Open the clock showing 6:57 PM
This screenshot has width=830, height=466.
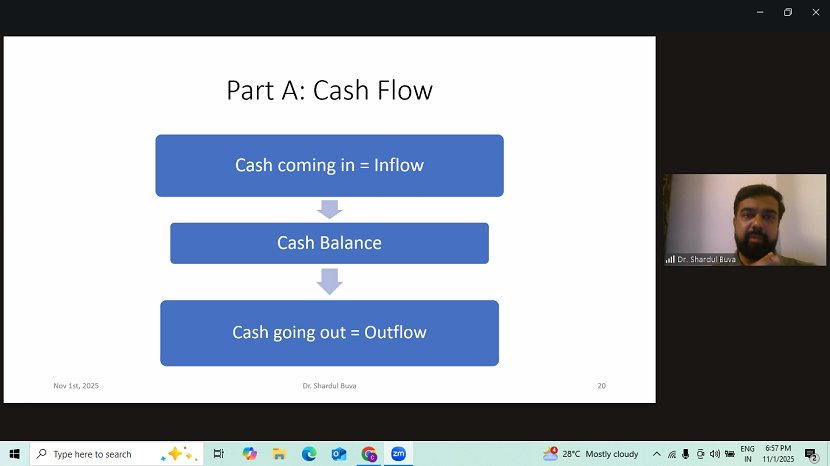(778, 454)
